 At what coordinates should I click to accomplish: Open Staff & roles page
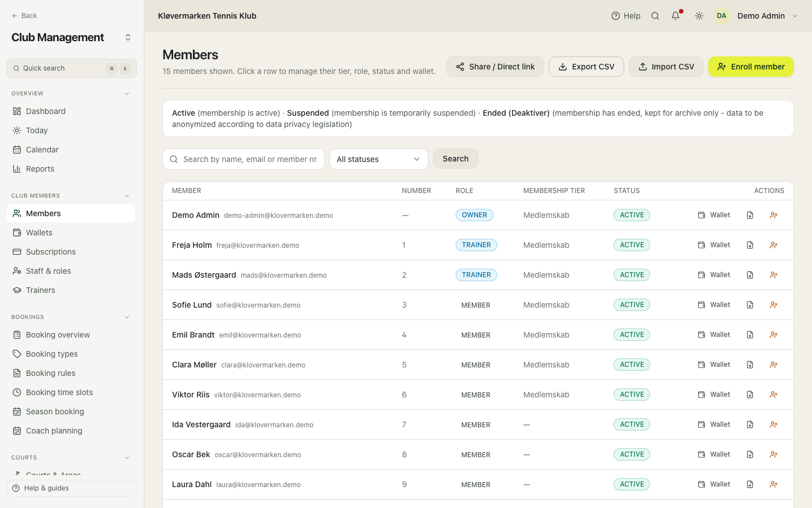pyautogui.click(x=71, y=271)
